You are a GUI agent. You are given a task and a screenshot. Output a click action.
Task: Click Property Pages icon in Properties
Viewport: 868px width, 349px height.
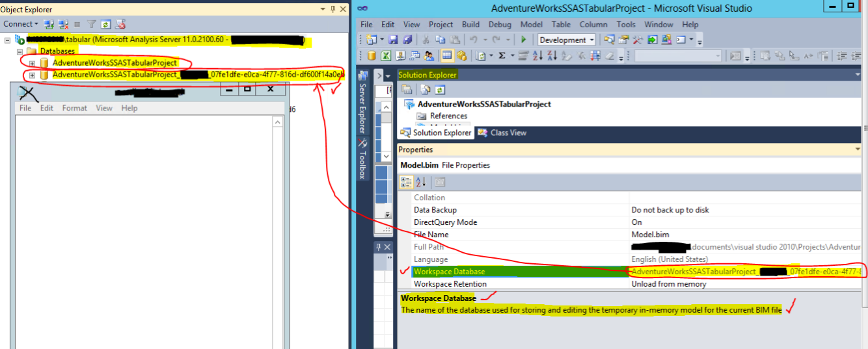click(x=440, y=182)
